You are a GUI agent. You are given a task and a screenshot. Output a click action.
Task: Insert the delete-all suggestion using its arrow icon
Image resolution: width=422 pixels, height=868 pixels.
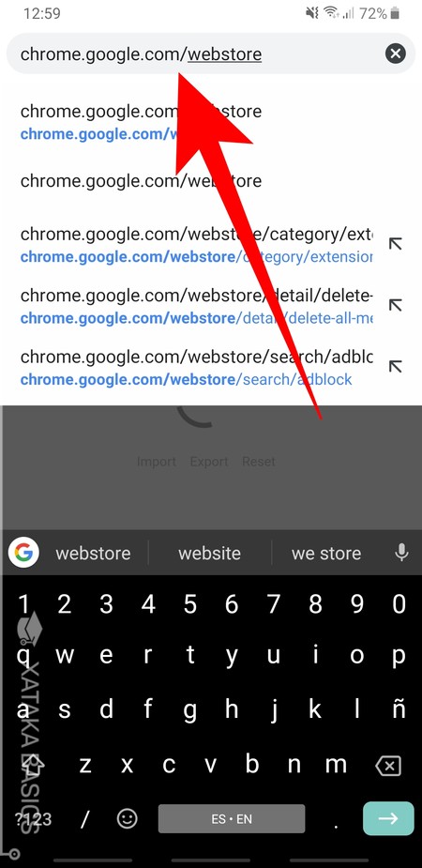click(x=395, y=305)
